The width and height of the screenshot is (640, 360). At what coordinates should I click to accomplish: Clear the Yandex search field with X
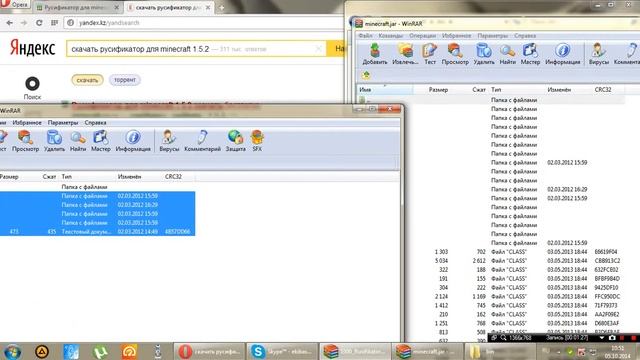click(318, 49)
